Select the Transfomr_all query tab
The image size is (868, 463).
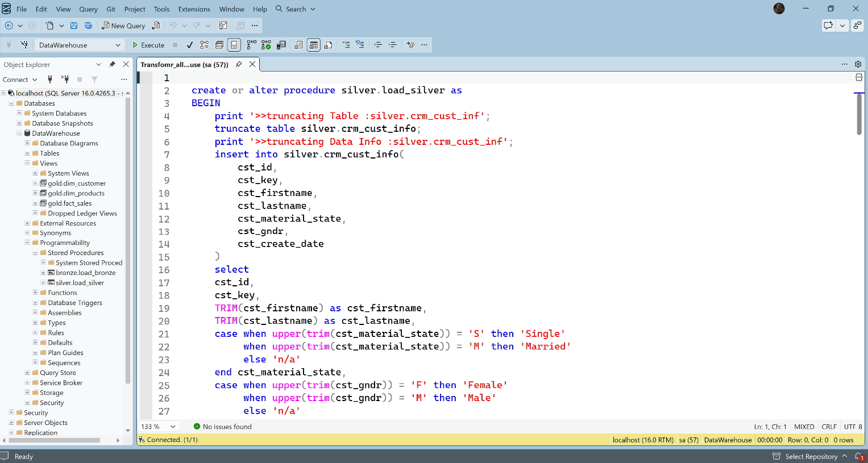pos(184,65)
